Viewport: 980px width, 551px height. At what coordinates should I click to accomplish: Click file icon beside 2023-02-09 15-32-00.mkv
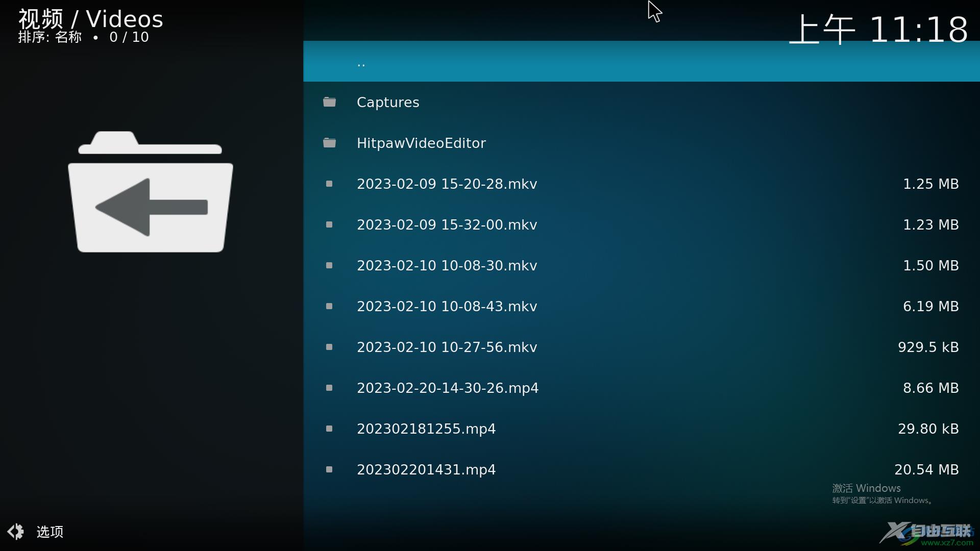(x=329, y=224)
